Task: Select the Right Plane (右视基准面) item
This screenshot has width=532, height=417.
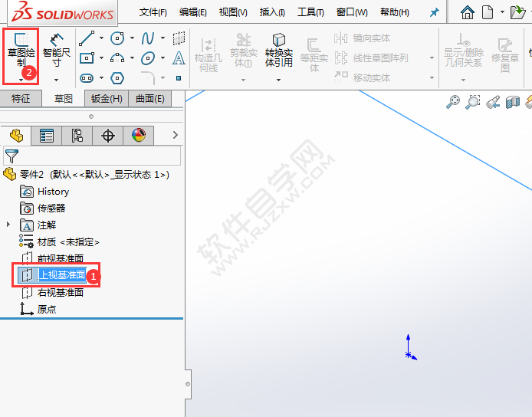Action: tap(53, 292)
